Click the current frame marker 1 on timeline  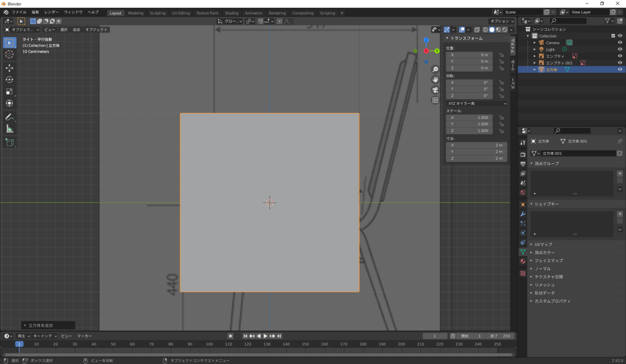19,344
